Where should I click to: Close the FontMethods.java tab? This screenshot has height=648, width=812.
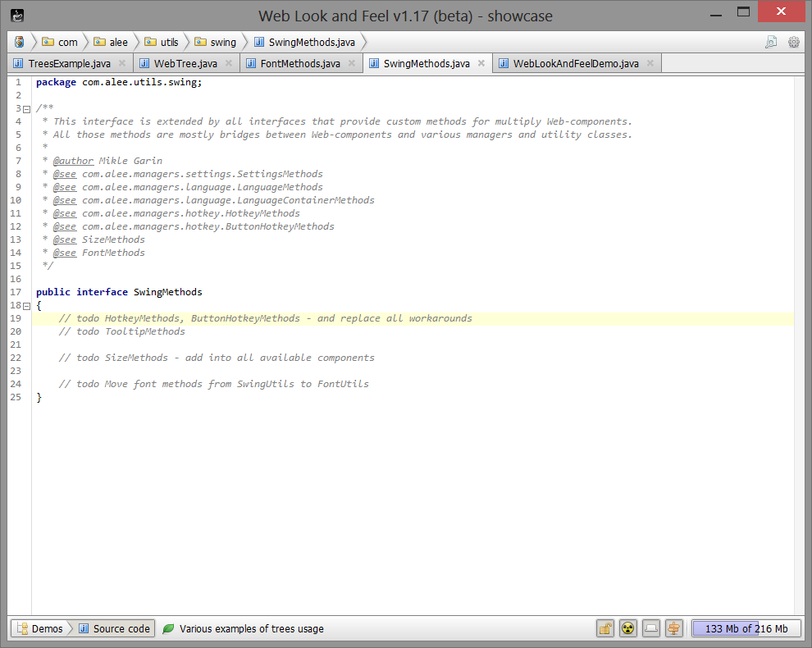coord(352,63)
